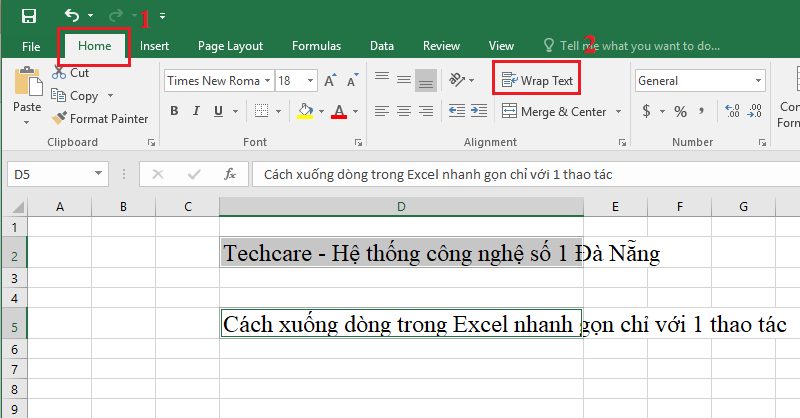The height and width of the screenshot is (418, 800).
Task: Open underline style dropdown arrow
Action: [x=235, y=111]
